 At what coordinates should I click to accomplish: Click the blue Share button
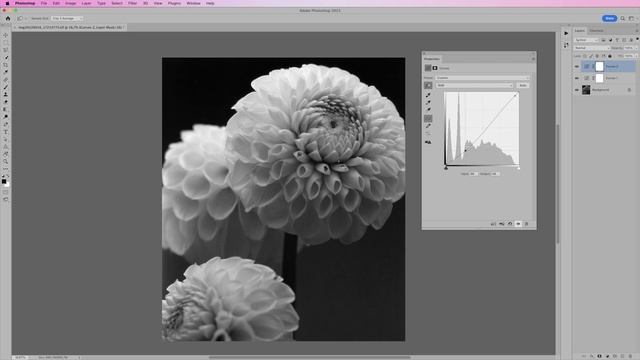click(x=609, y=18)
